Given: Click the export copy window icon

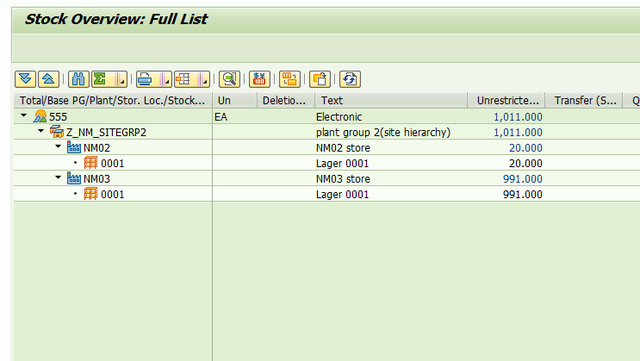Looking at the screenshot, I should point(320,79).
